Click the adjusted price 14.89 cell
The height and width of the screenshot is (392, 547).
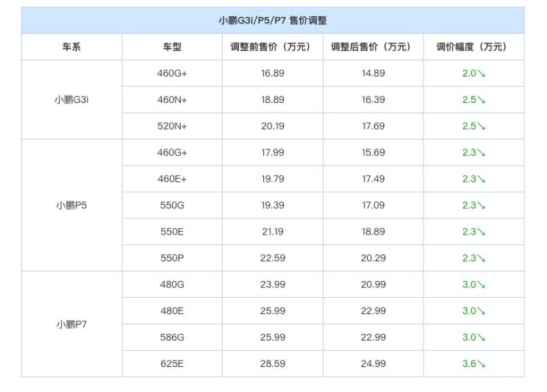pos(373,74)
